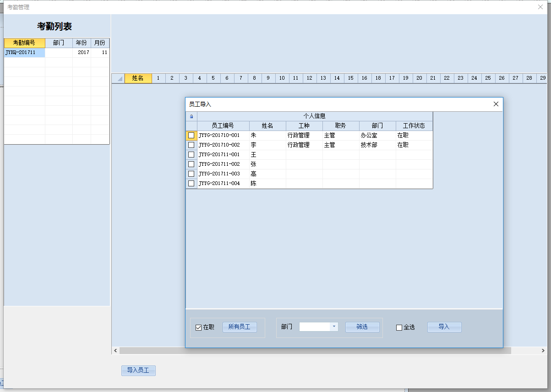Enable the 全选 checkbox
This screenshot has width=551, height=392.
(x=399, y=327)
